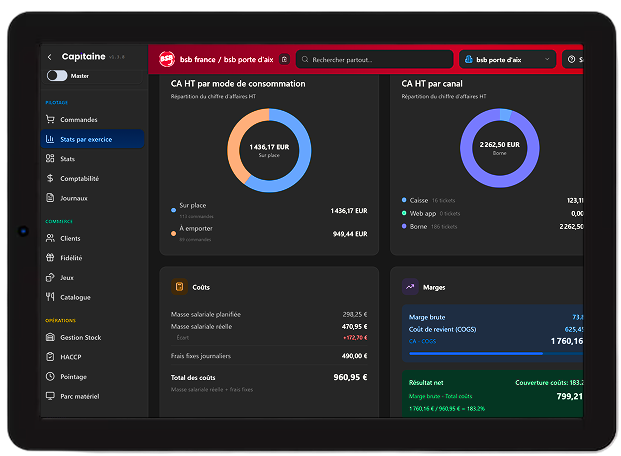The image size is (621, 456).
Task: Open the Journaux document icon
Action: [50, 198]
